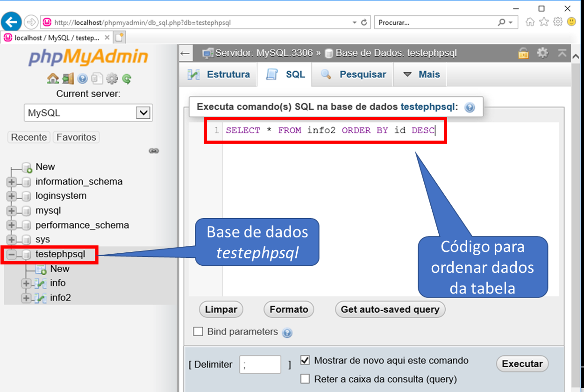Click the Favorites star icon in the browser
The height and width of the screenshot is (392, 584).
tap(544, 22)
